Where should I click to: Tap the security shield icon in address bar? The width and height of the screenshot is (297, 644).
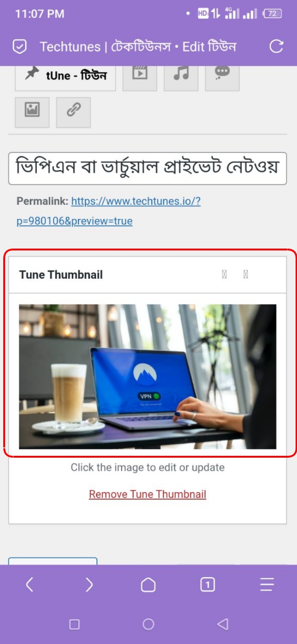click(19, 46)
